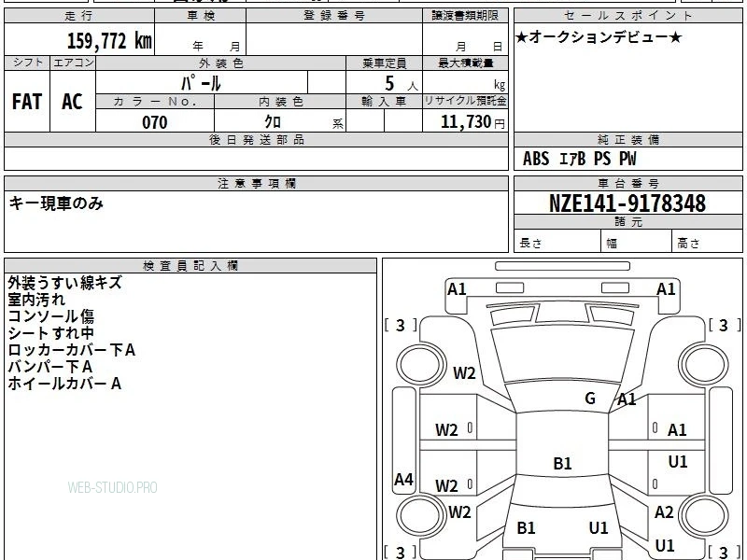The image size is (747, 560).
Task: Click the 諸元 header
Action: [x=627, y=221]
